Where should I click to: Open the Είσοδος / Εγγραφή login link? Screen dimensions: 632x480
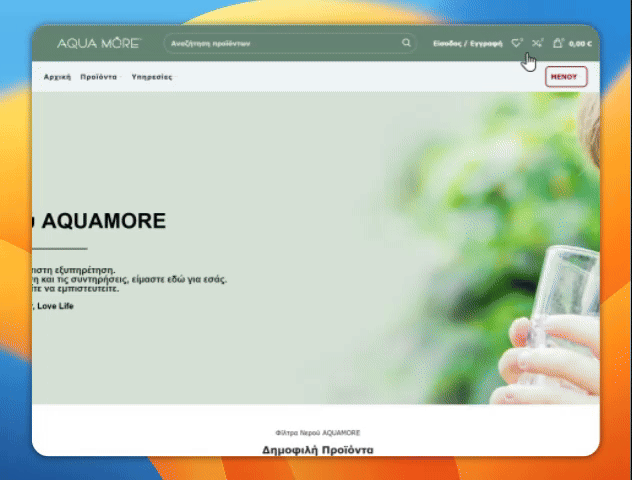coord(468,44)
